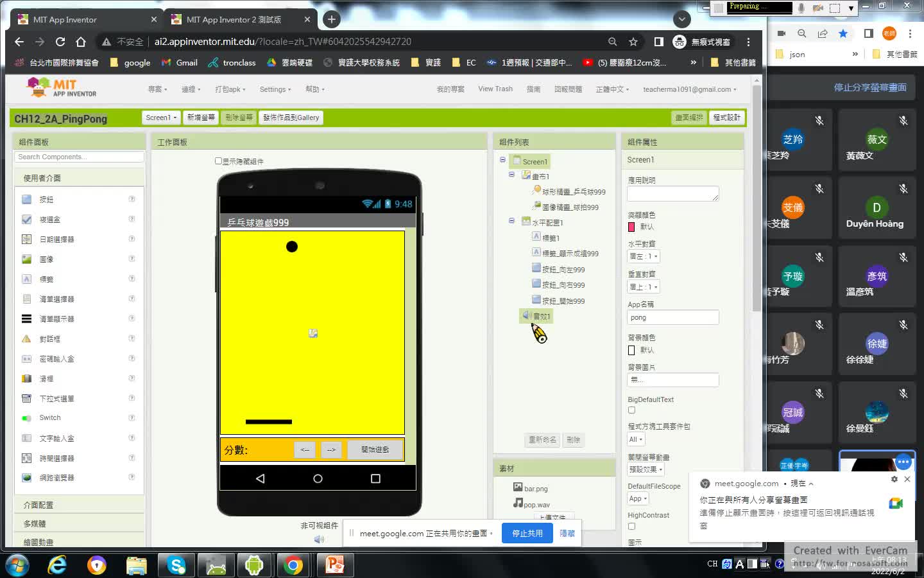Open a new Chrome tab
924x578 pixels.
[331, 19]
